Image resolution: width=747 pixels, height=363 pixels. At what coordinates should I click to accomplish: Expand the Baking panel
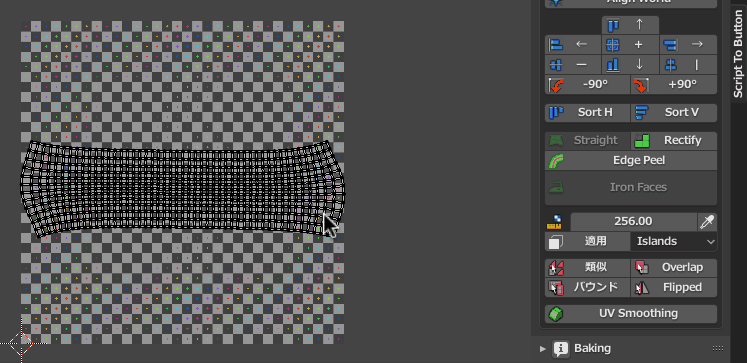click(543, 349)
